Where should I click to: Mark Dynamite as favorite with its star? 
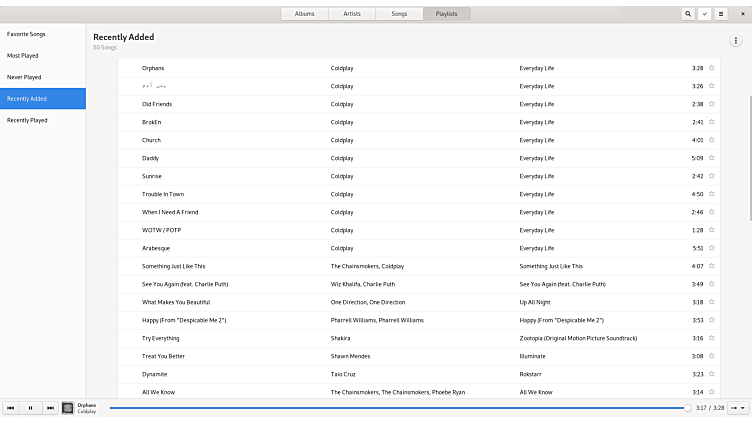point(712,374)
